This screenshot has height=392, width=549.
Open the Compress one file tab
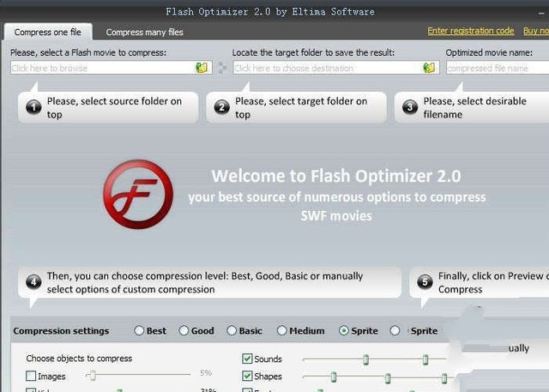48,33
